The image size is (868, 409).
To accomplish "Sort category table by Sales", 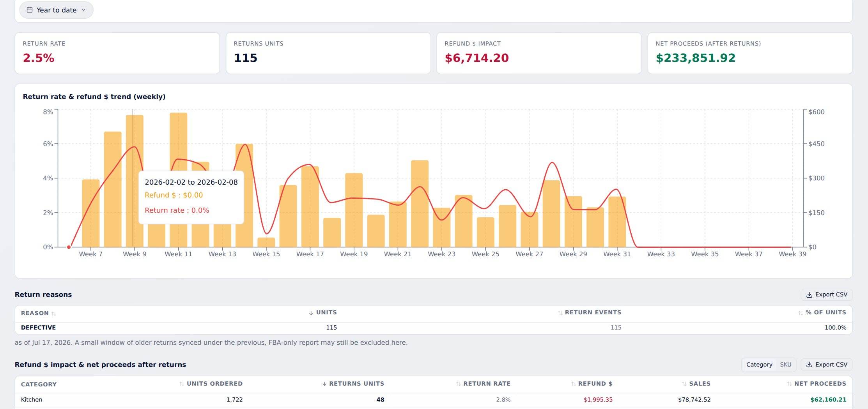I will point(696,384).
